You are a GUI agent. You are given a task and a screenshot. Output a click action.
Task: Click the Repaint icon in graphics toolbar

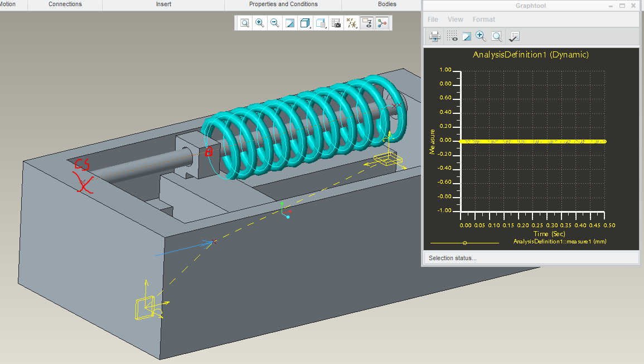coord(290,23)
